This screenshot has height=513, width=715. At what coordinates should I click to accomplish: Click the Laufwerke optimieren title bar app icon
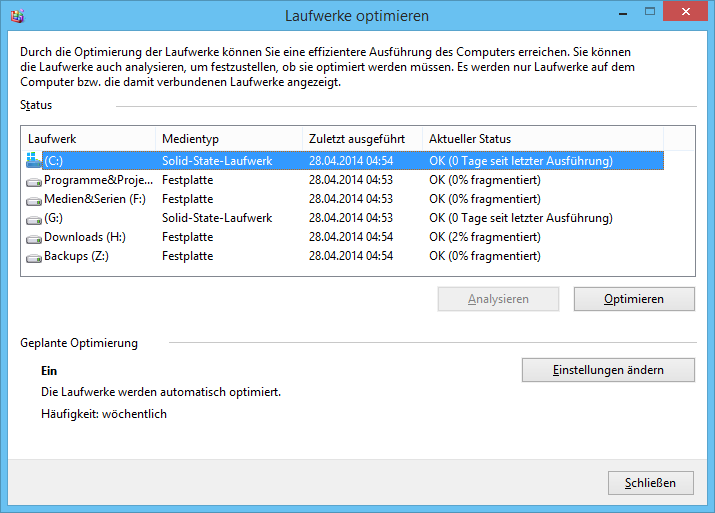tap(18, 16)
